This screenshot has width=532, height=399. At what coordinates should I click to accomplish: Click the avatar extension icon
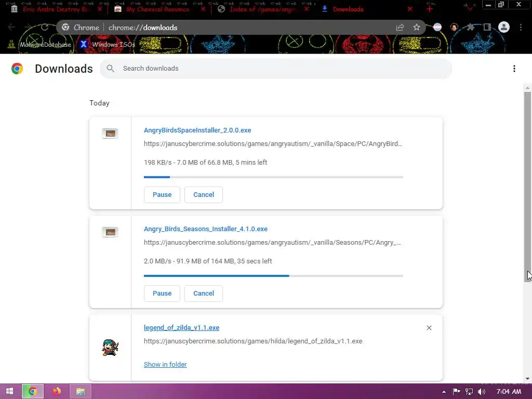click(454, 27)
